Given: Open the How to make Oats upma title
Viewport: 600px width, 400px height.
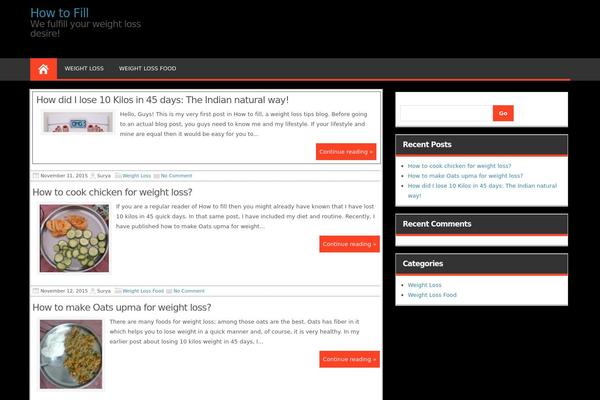Looking at the screenshot, I should [122, 307].
